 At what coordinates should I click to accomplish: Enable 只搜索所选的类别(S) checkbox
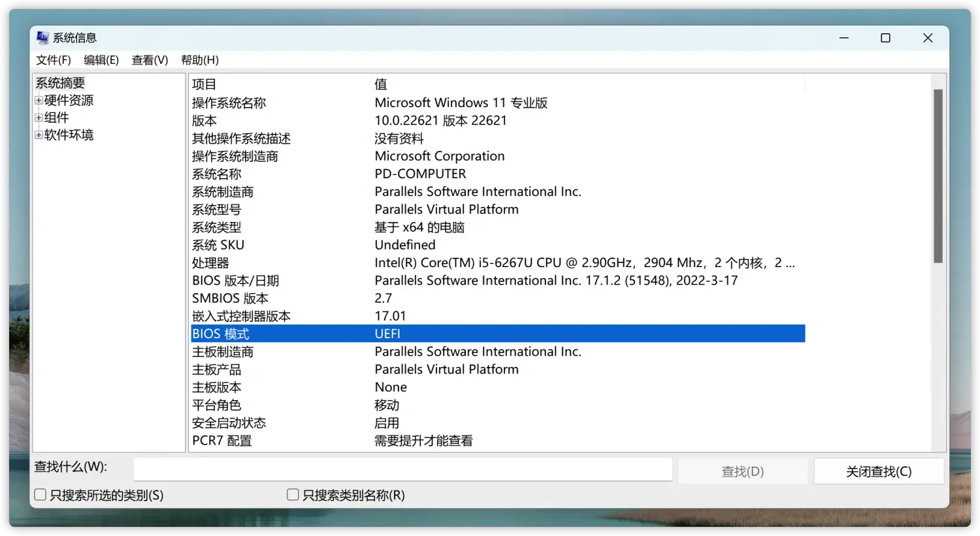[x=41, y=495]
